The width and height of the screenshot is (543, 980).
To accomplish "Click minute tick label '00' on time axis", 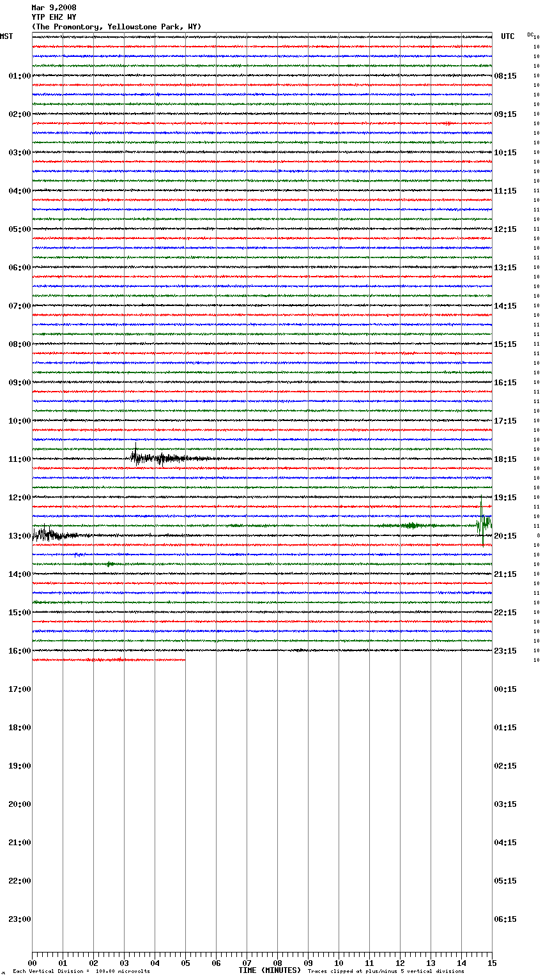I will (x=32, y=963).
